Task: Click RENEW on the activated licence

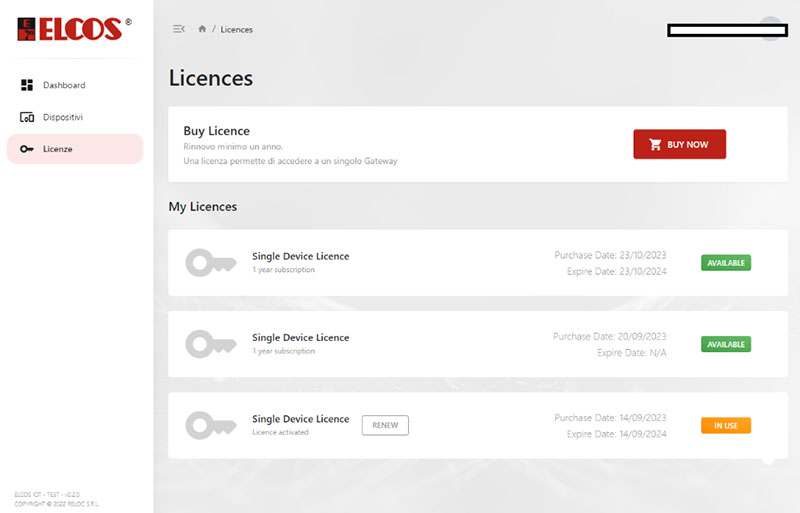Action: tap(385, 425)
